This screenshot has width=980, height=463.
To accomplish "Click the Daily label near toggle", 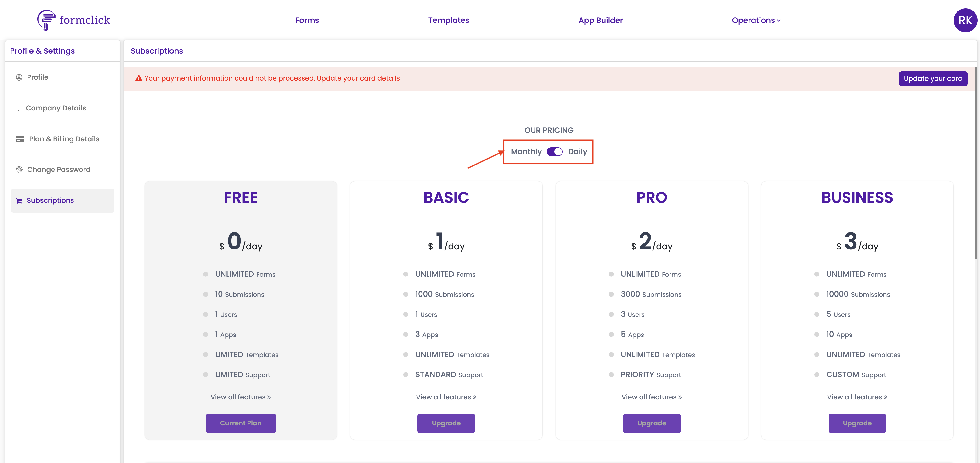I will pyautogui.click(x=578, y=152).
